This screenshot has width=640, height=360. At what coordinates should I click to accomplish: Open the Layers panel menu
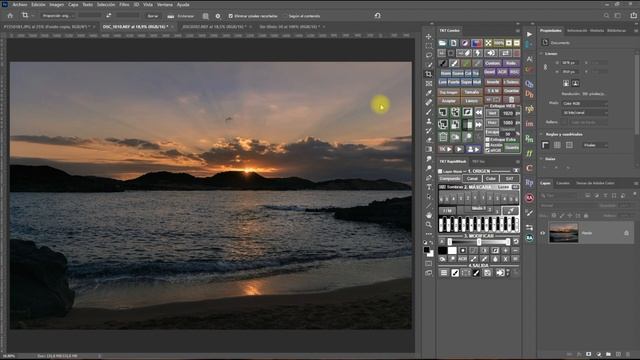[x=636, y=183]
